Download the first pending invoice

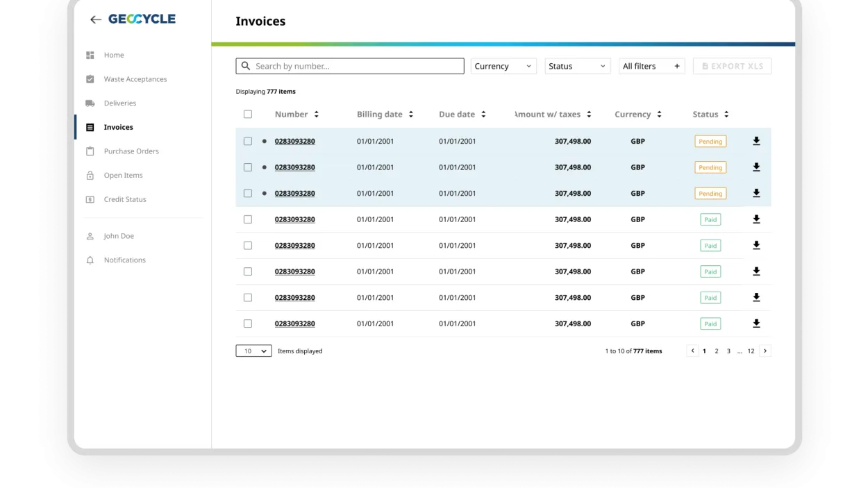pos(756,141)
